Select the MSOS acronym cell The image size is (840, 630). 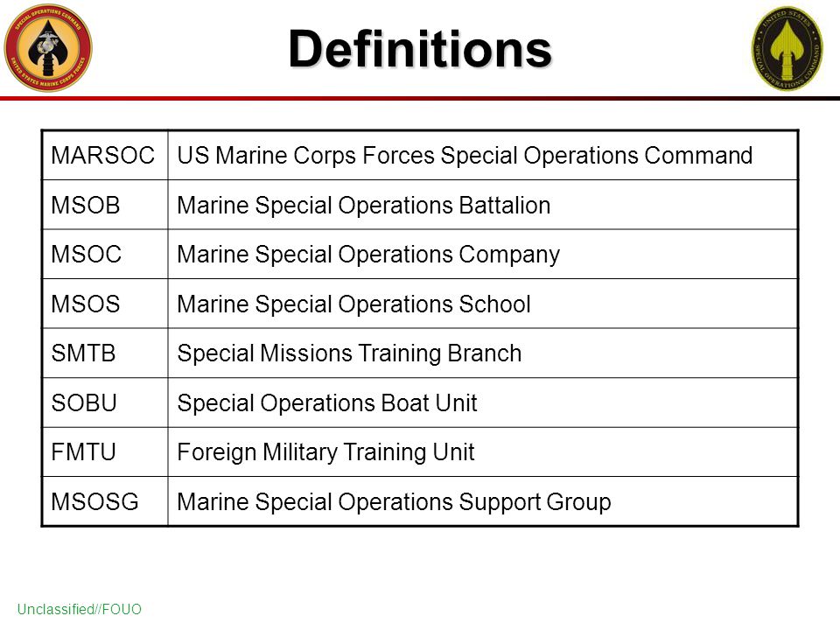(105, 304)
